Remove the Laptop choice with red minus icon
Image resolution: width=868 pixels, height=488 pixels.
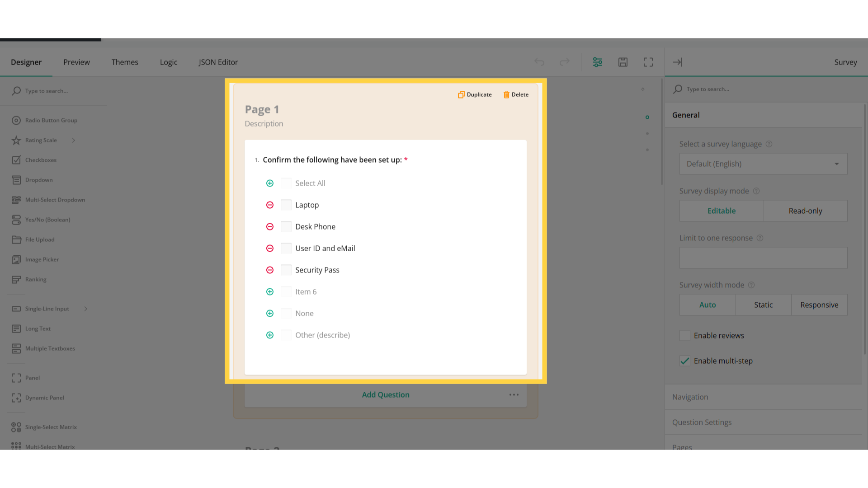(x=270, y=205)
